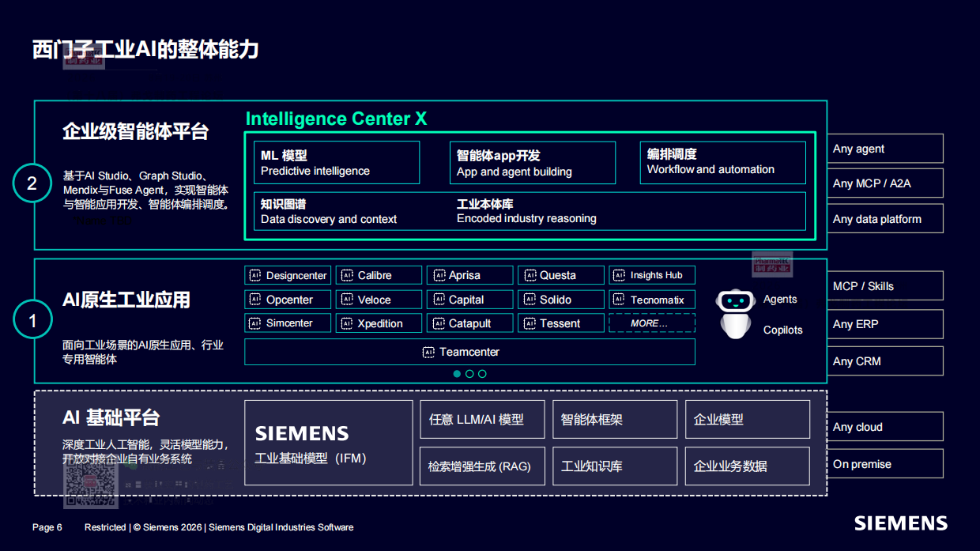Click the AI icon beside Calibre
The height and width of the screenshot is (551, 980).
[346, 275]
